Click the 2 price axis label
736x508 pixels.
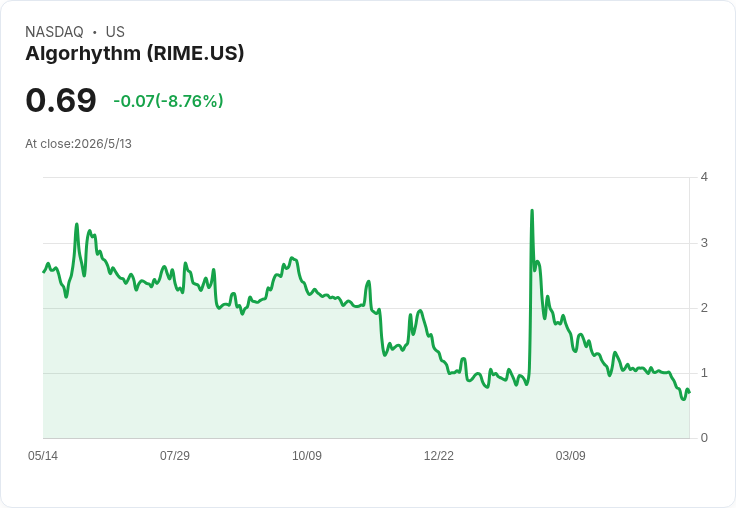(704, 308)
